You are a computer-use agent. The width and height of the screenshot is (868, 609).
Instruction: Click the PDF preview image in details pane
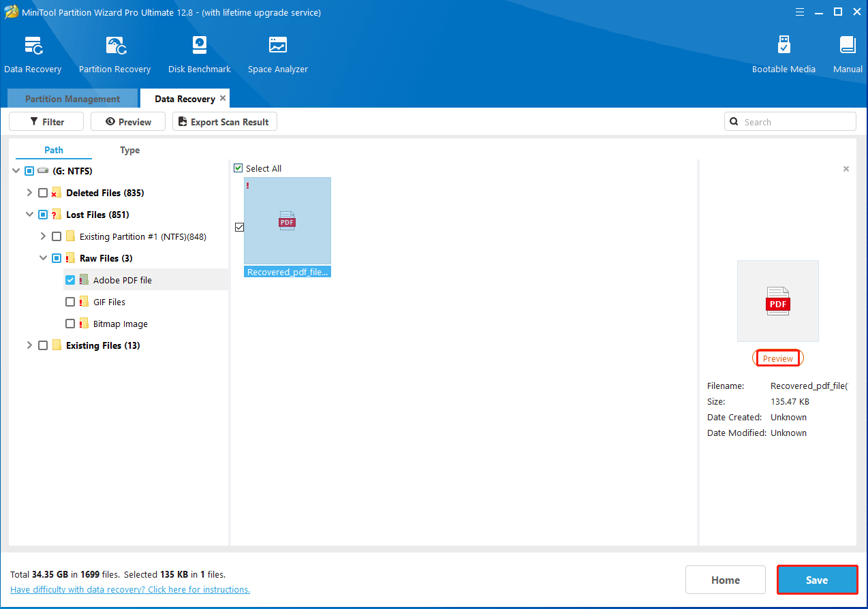click(x=778, y=301)
